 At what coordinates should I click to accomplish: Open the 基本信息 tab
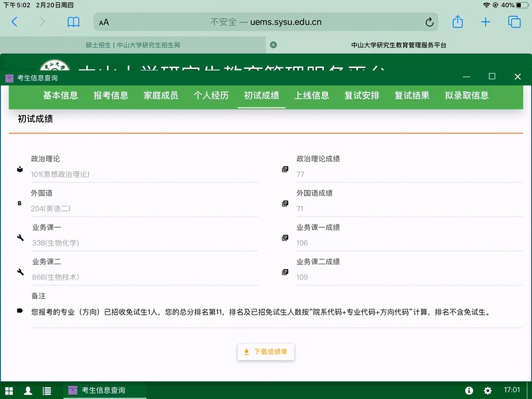point(60,95)
